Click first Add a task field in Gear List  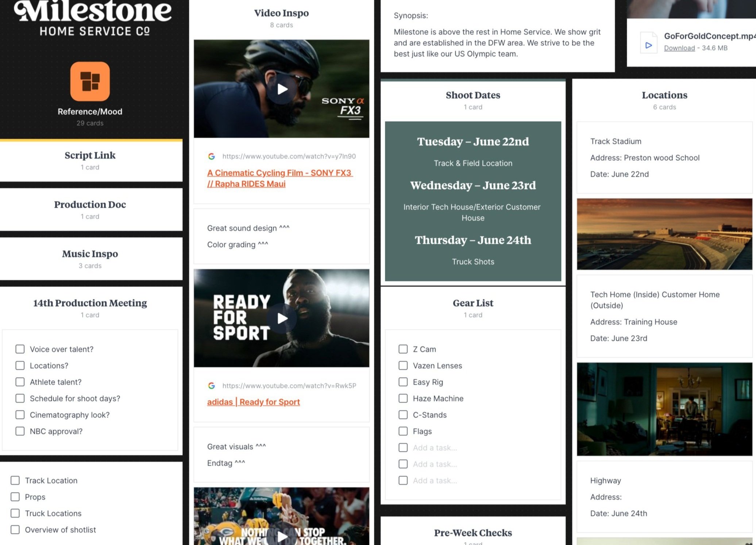pos(435,448)
